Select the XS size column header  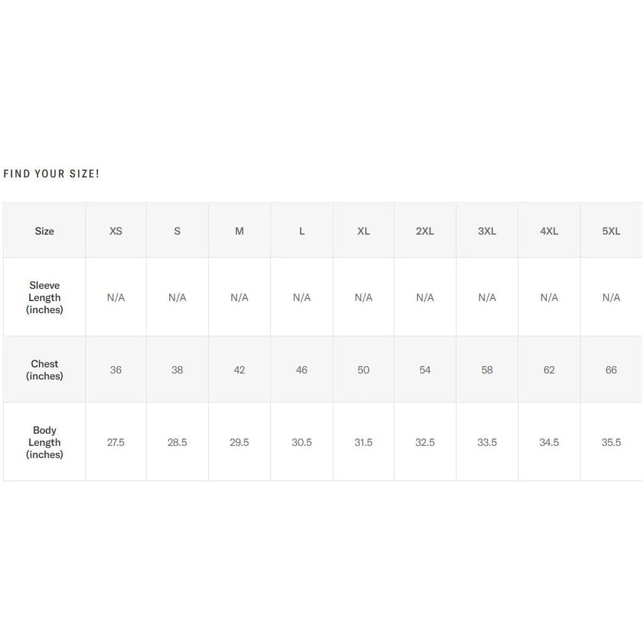click(x=116, y=231)
